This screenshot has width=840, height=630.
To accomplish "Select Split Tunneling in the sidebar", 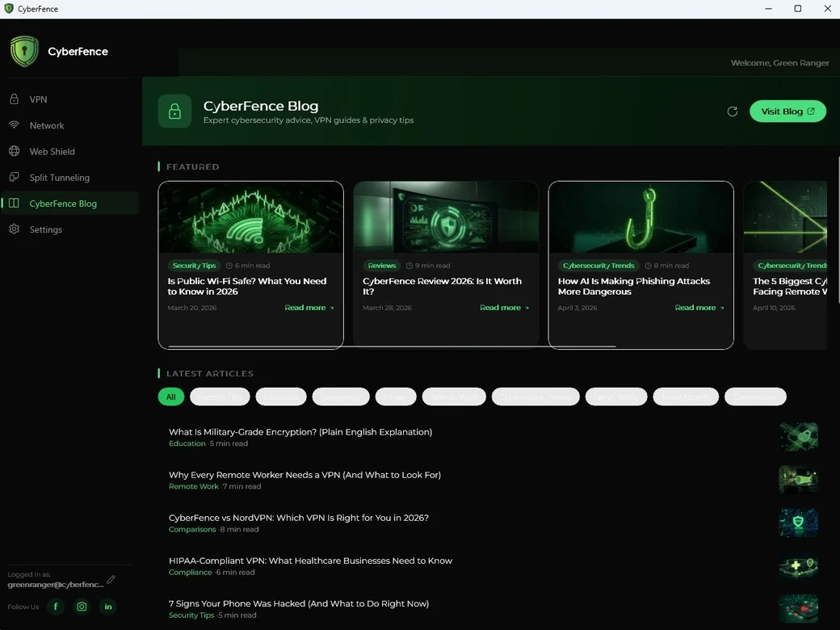I will (69, 178).
